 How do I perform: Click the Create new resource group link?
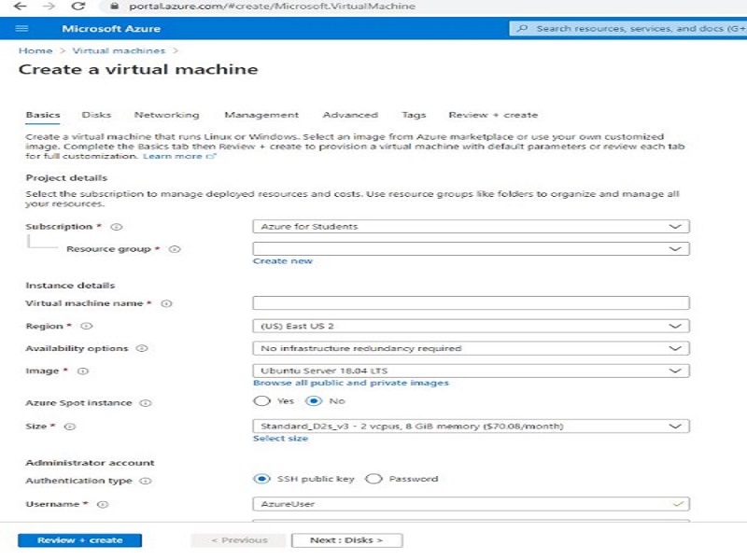(x=283, y=261)
